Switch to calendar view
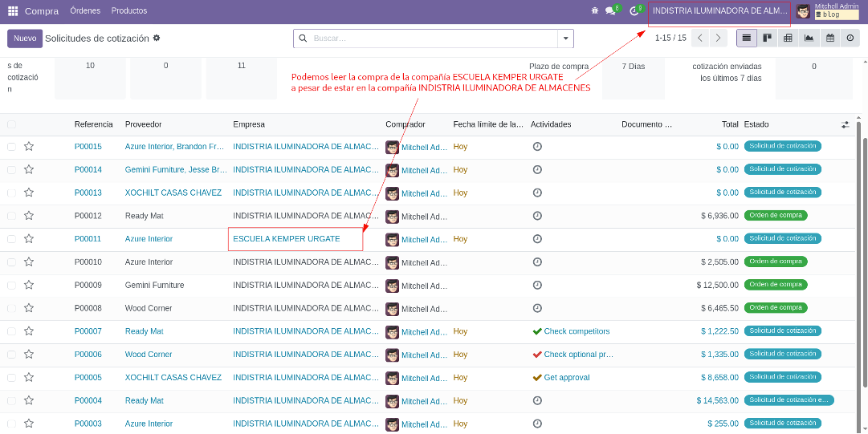Image resolution: width=868 pixels, height=434 pixels. pos(829,39)
